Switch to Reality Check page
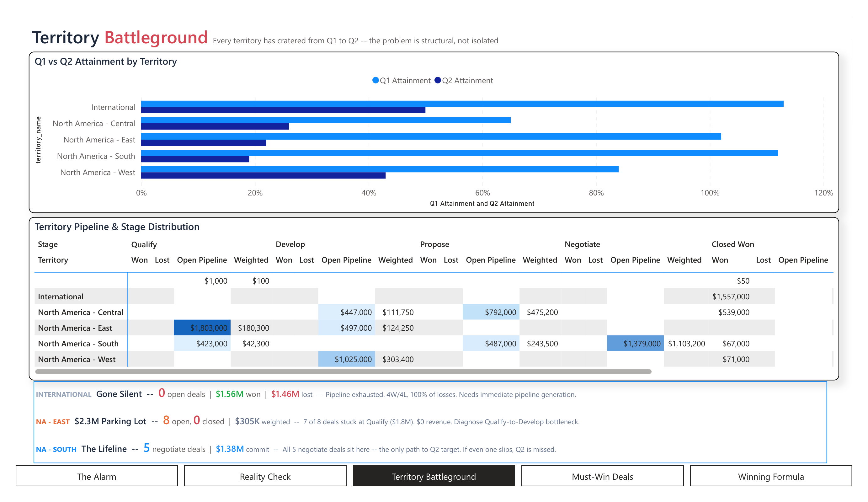Viewport: 868px width, 502px height. 265,476
